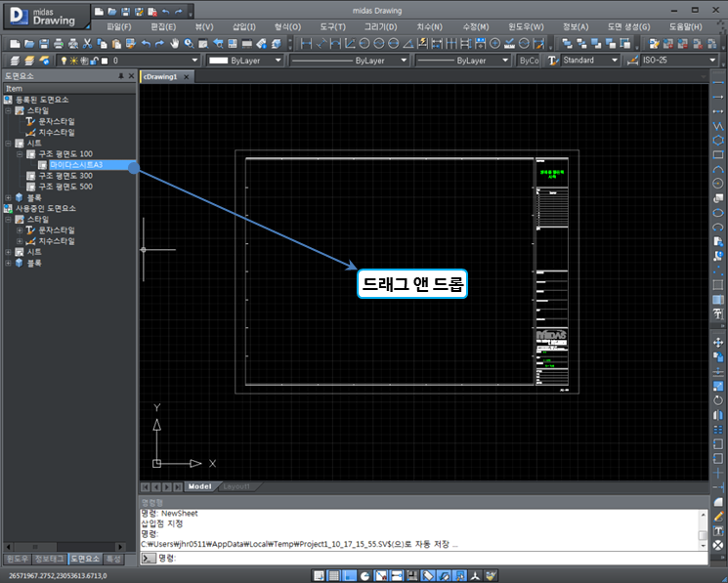Select the multiline Text tool in right toolbar
The height and width of the screenshot is (583, 728).
[718, 314]
